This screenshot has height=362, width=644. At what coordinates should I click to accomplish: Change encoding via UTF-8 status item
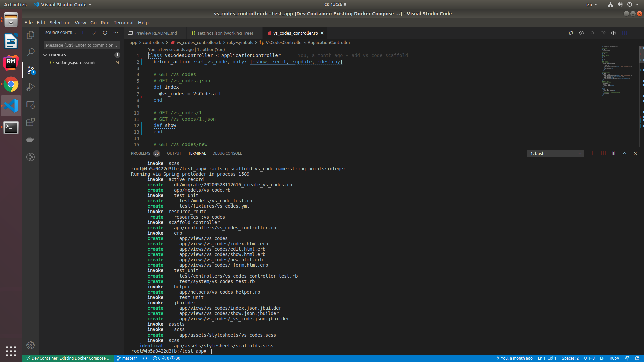tap(589, 358)
